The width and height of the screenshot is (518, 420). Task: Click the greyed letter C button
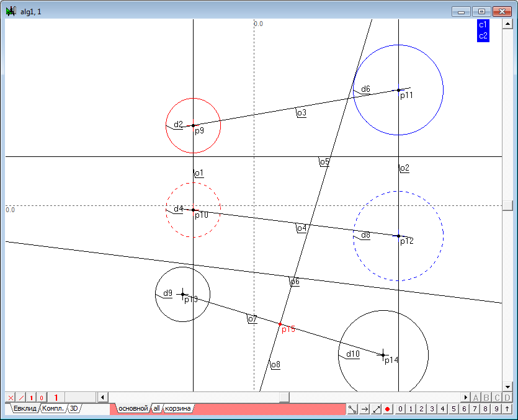pos(497,398)
